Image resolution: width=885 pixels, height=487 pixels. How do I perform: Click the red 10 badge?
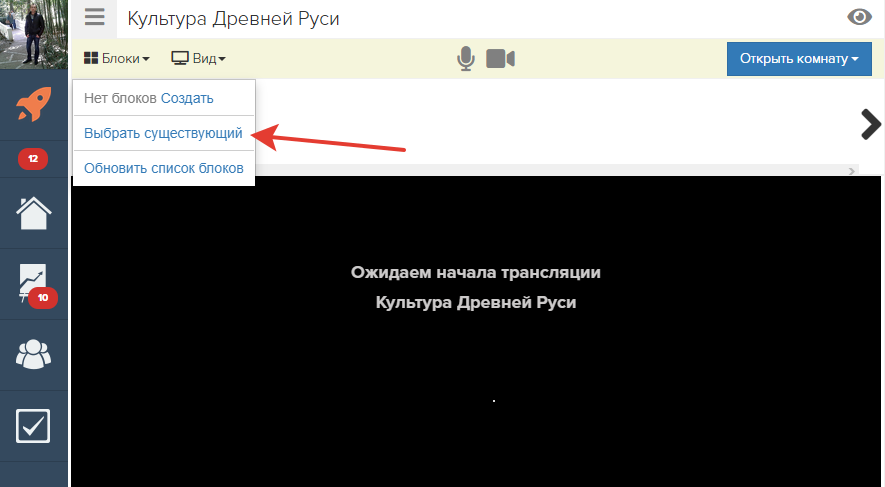click(x=43, y=298)
